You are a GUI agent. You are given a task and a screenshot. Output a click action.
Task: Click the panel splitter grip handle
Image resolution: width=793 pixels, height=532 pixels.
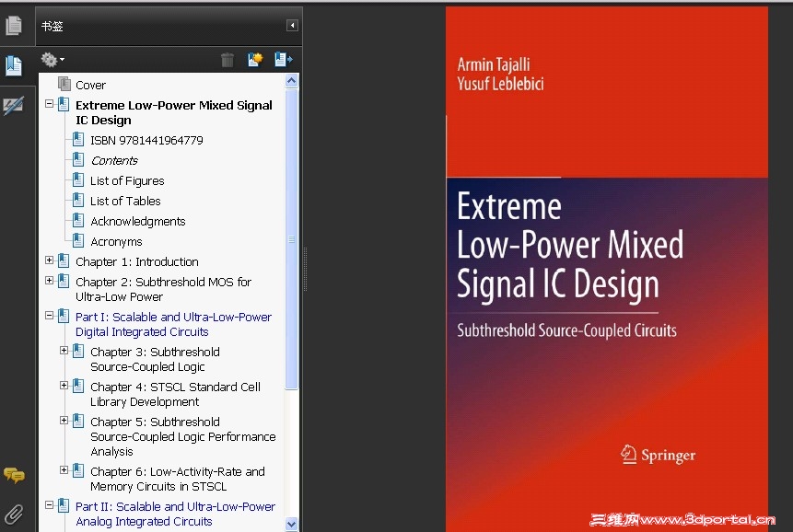(x=305, y=270)
